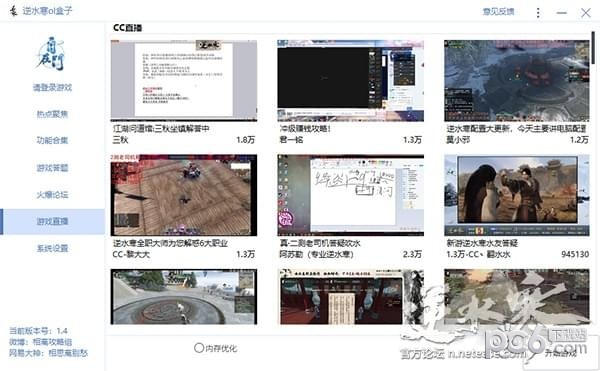The height and width of the screenshot is (371, 600).
Task: Click 请登录游戏 to log in
Action: (52, 88)
